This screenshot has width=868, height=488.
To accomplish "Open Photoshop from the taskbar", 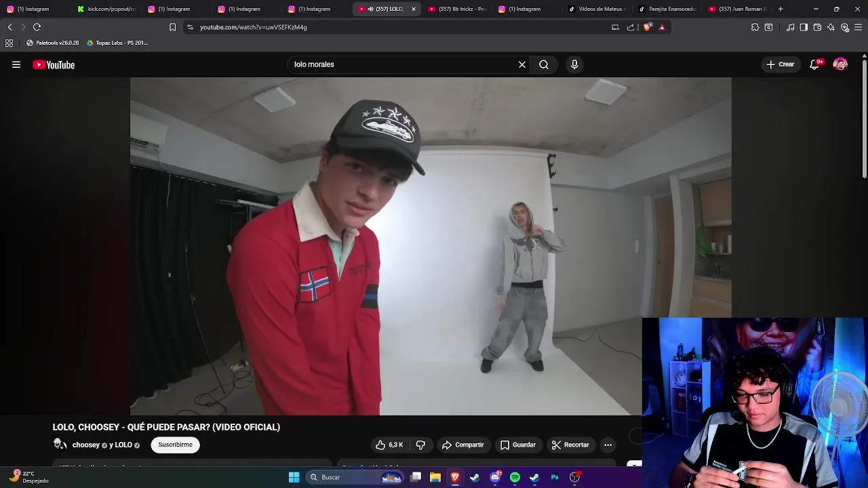I will pyautogui.click(x=555, y=477).
